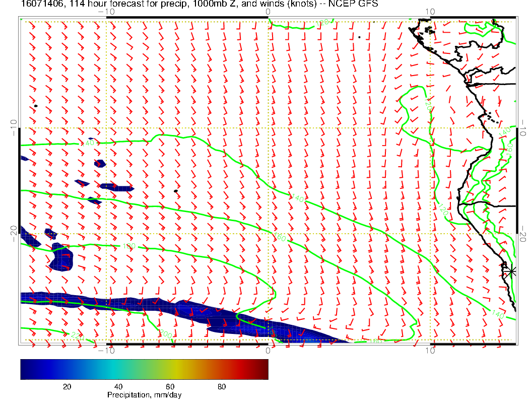Click the black asterisk station marker on the coast
Image resolution: width=532 pixels, height=411 pixels.
pos(511,271)
